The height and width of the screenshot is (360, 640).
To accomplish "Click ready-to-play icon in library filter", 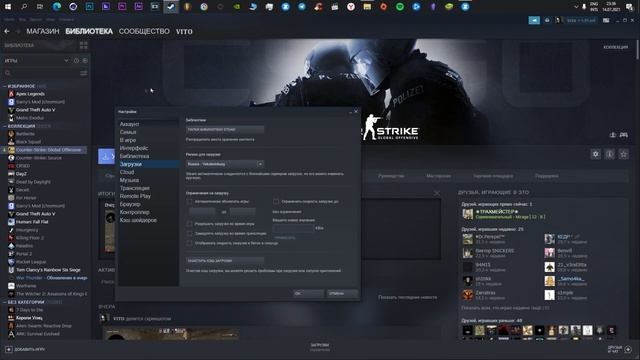I will coord(85,60).
